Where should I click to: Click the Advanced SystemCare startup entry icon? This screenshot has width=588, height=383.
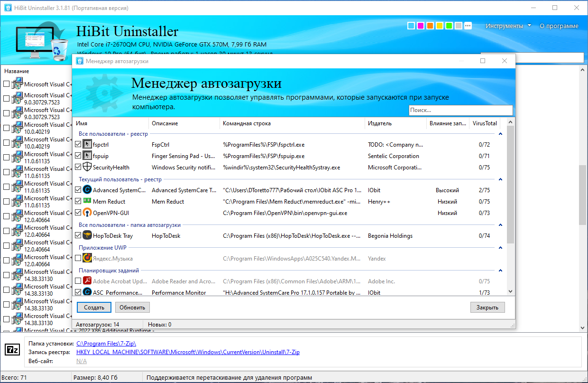[87, 190]
